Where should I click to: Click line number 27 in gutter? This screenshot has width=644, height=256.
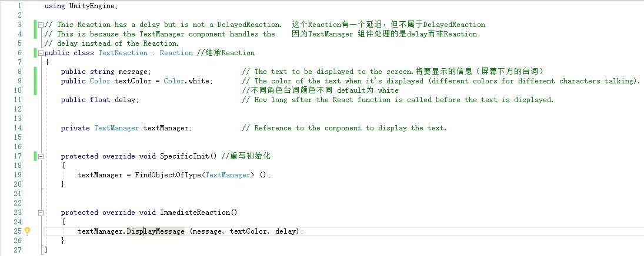click(x=18, y=250)
